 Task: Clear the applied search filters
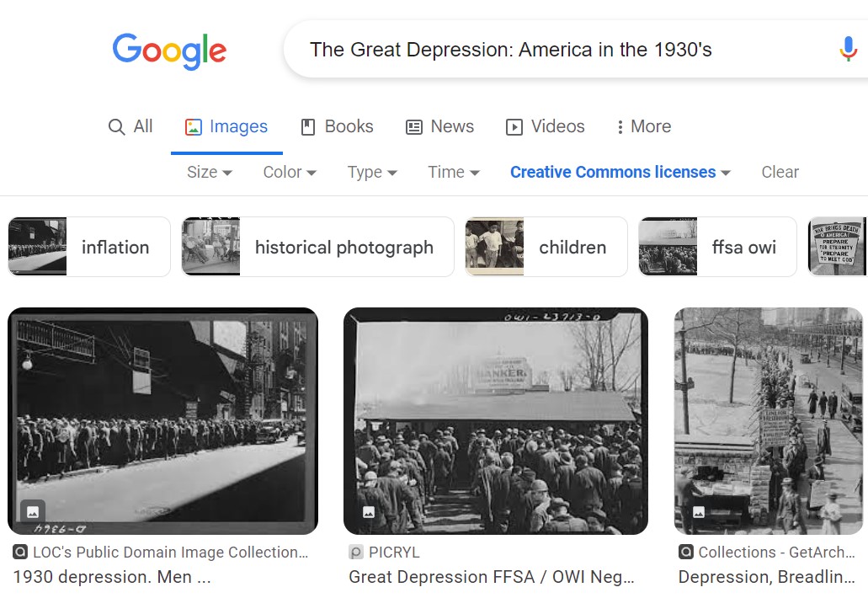pos(780,172)
